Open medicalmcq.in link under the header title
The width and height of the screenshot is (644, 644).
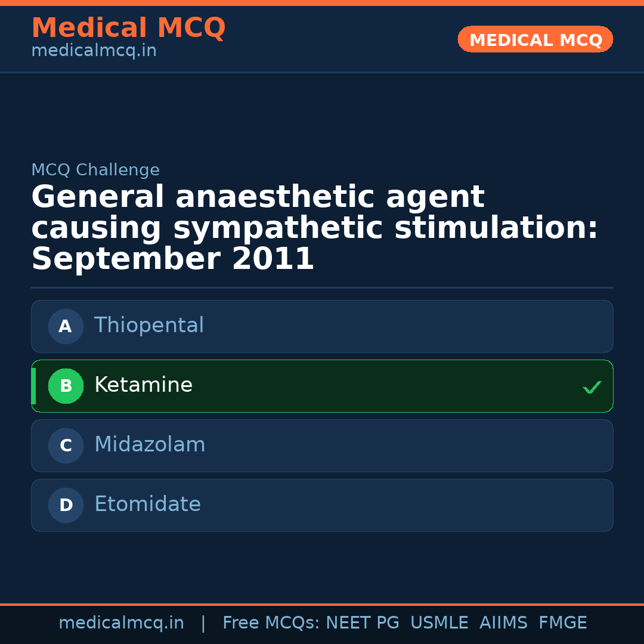(x=94, y=51)
